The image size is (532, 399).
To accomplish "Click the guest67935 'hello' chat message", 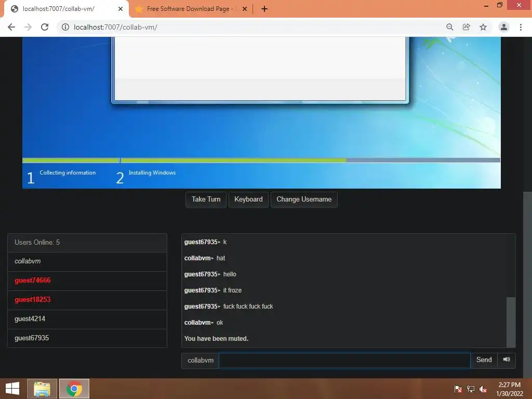I will (x=210, y=274).
